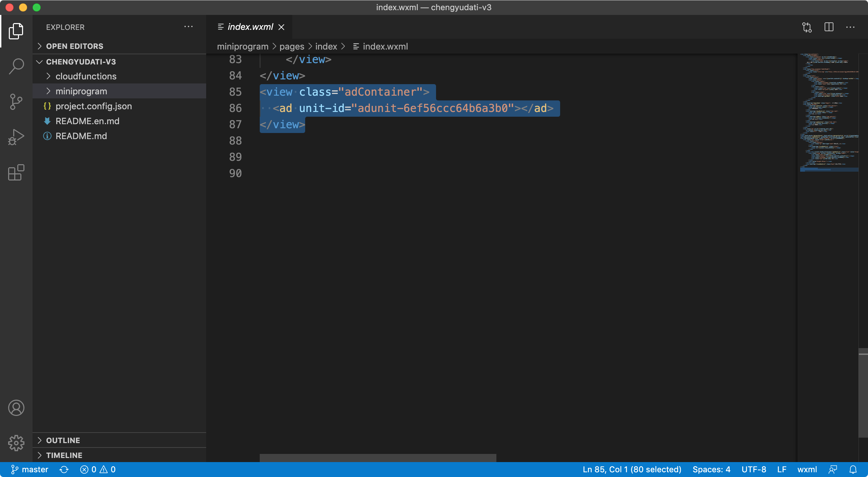Open the Accounts menu icon
Image resolution: width=868 pixels, height=477 pixels.
click(16, 408)
